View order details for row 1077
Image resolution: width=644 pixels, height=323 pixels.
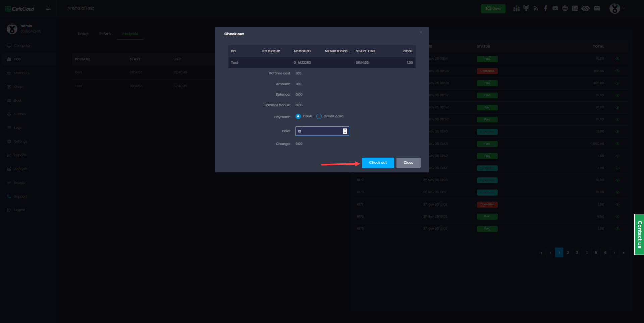click(x=618, y=204)
